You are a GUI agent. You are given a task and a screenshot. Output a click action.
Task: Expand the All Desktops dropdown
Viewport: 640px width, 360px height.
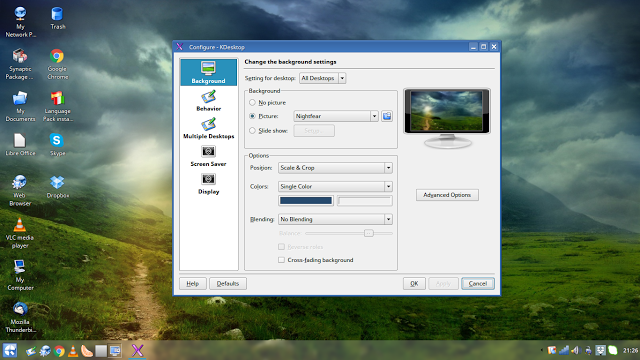click(322, 78)
